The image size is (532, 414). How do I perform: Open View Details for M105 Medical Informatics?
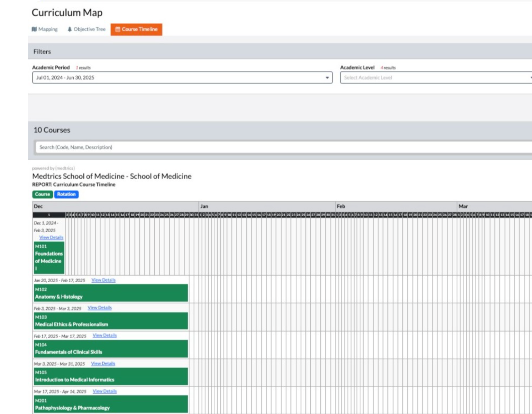tap(102, 363)
